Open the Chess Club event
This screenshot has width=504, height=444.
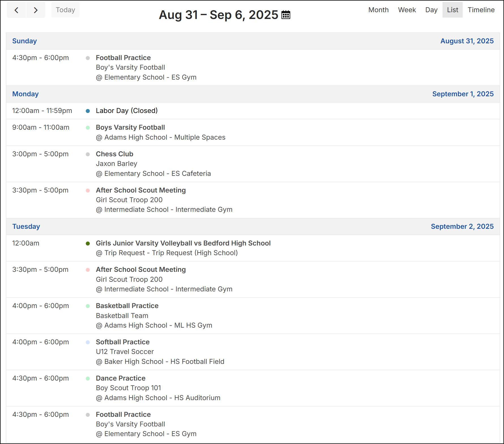pos(114,154)
